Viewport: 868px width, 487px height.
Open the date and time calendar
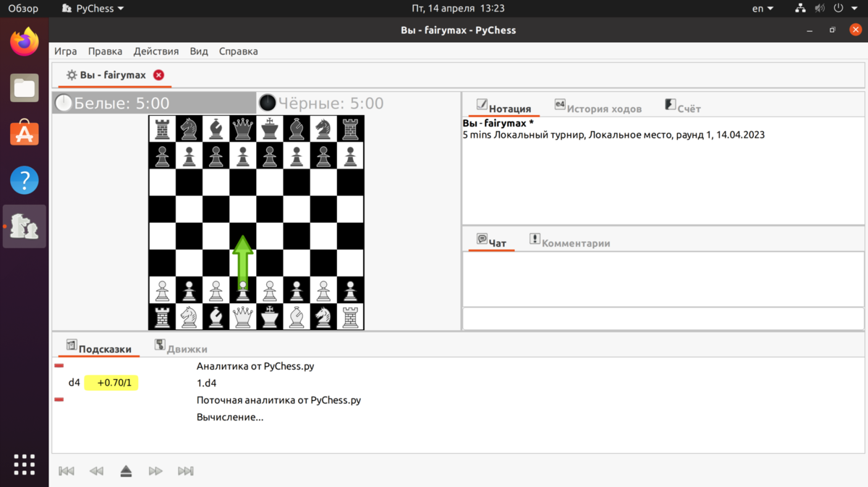pos(458,9)
